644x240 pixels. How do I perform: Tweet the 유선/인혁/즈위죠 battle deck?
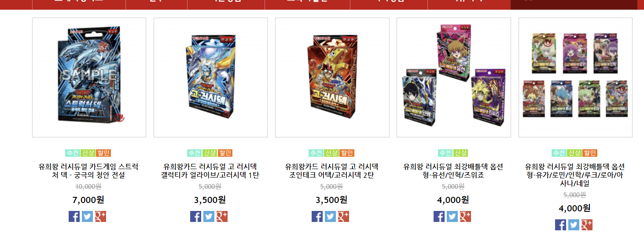(x=452, y=216)
